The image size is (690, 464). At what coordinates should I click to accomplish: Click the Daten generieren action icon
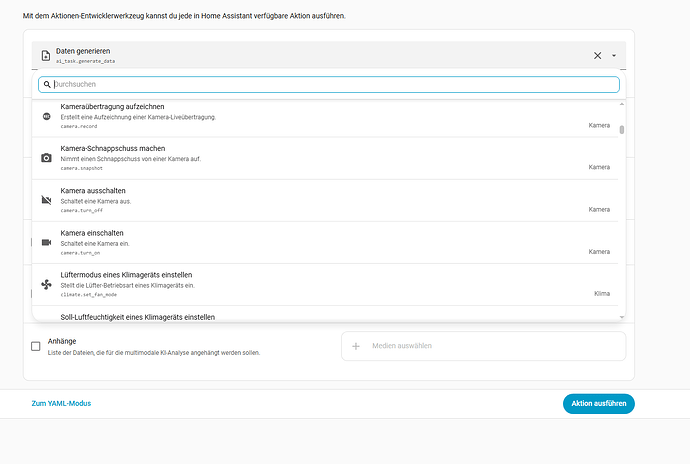tap(46, 56)
